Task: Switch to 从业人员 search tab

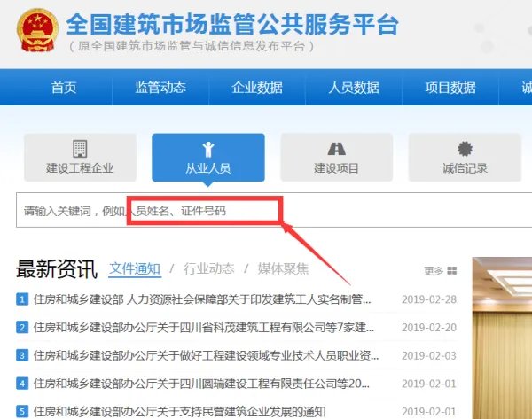Action: 208,158
